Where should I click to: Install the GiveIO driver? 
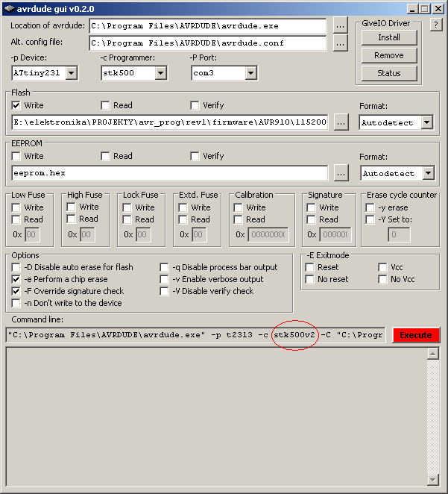389,37
